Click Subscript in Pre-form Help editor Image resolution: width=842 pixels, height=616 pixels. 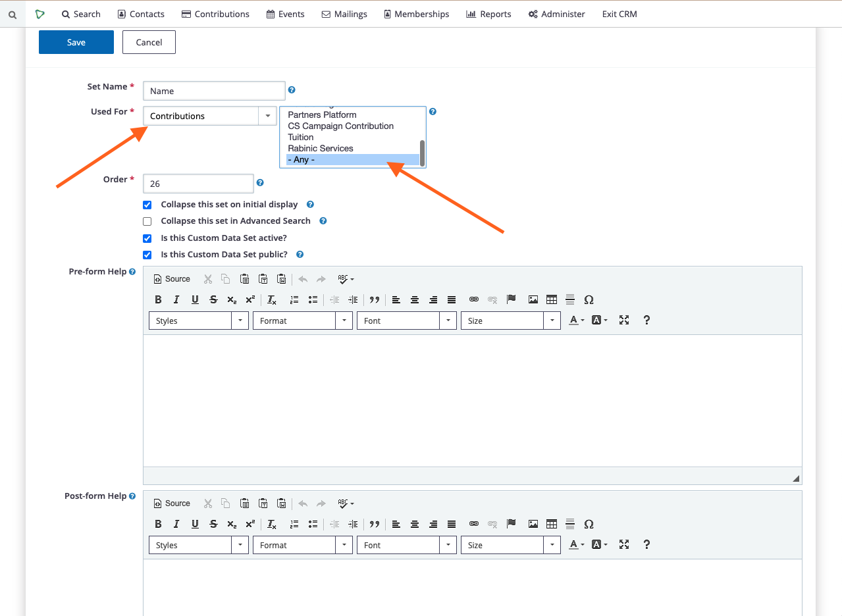point(232,299)
